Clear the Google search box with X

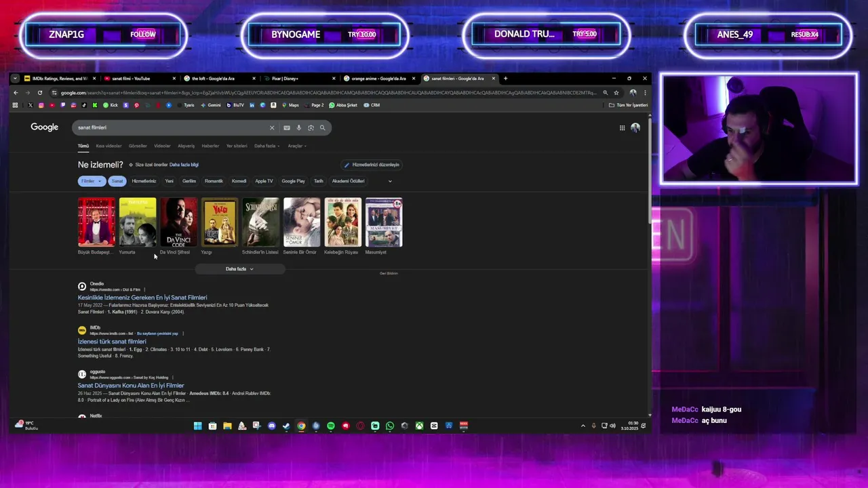(272, 127)
